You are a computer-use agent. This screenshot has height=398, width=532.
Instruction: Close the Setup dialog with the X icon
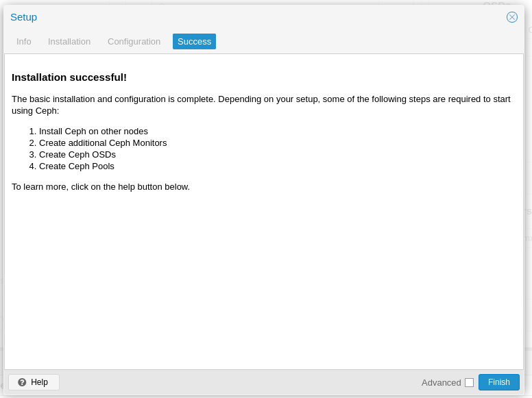(x=512, y=17)
